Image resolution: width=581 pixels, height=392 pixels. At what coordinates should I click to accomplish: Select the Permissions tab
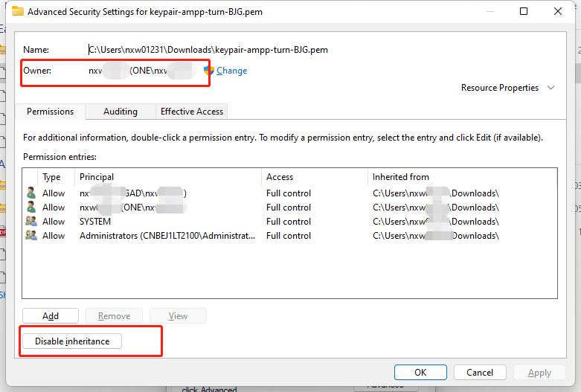(x=50, y=112)
